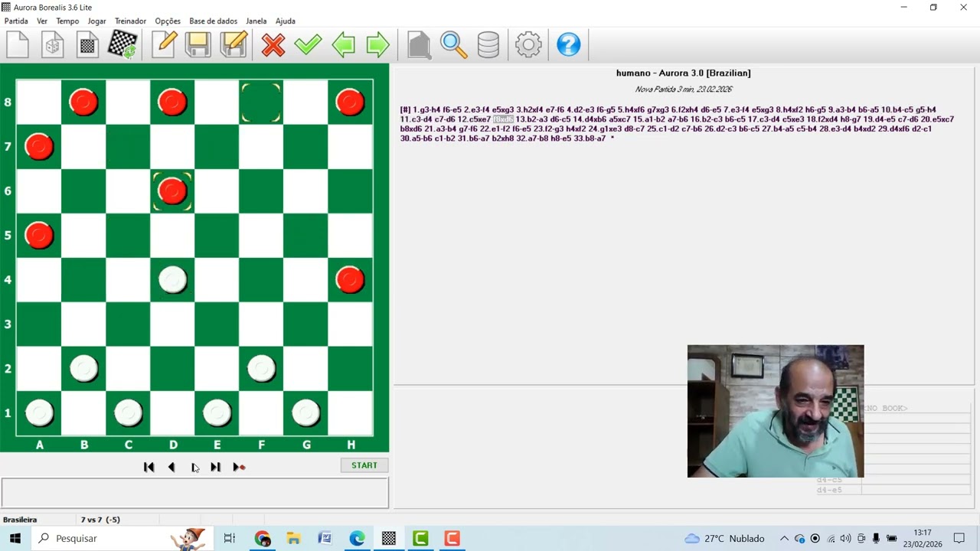Viewport: 980px width, 551px height.
Task: Open the Jogar menu
Action: tap(96, 21)
